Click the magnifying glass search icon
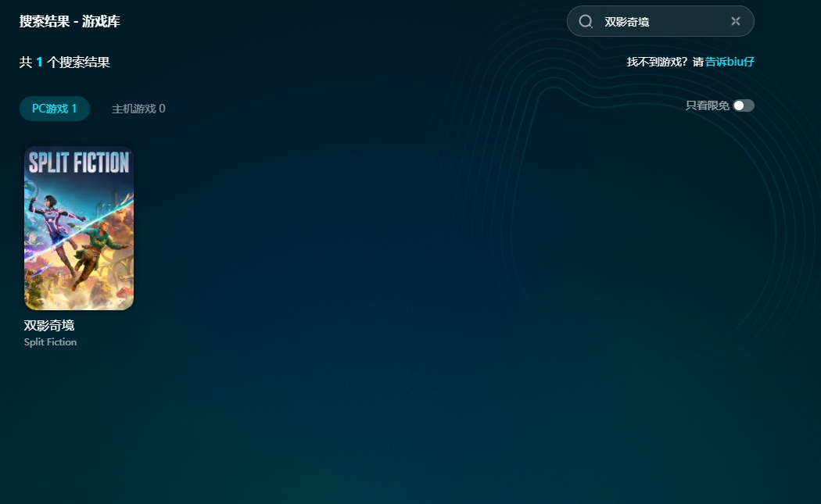821x504 pixels. coord(586,22)
